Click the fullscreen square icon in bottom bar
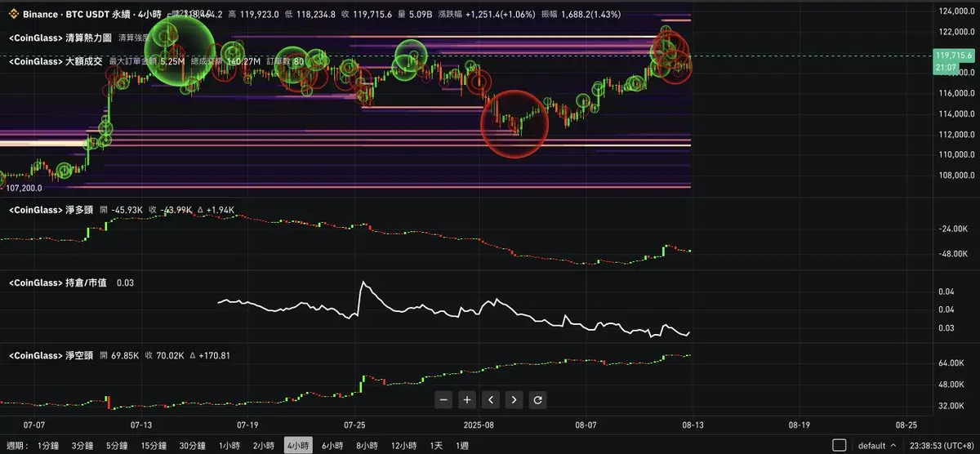Image resolution: width=980 pixels, height=454 pixels. [x=839, y=445]
